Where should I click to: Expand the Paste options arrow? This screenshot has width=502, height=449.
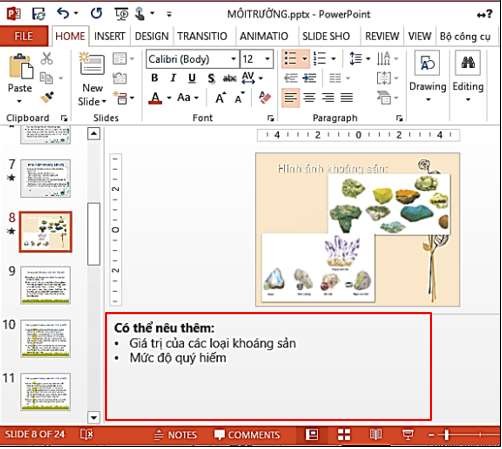19,101
